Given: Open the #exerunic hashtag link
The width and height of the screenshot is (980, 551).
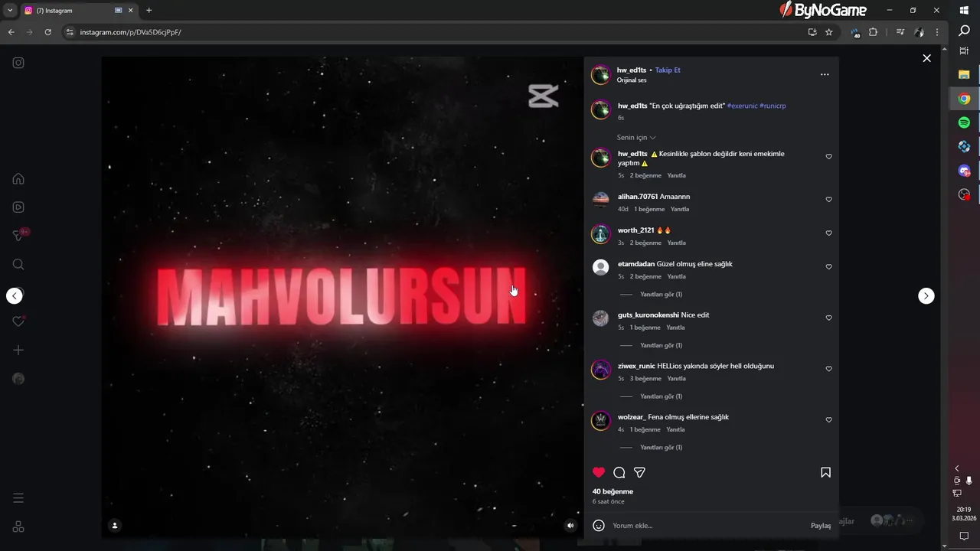Looking at the screenshot, I should click(742, 106).
